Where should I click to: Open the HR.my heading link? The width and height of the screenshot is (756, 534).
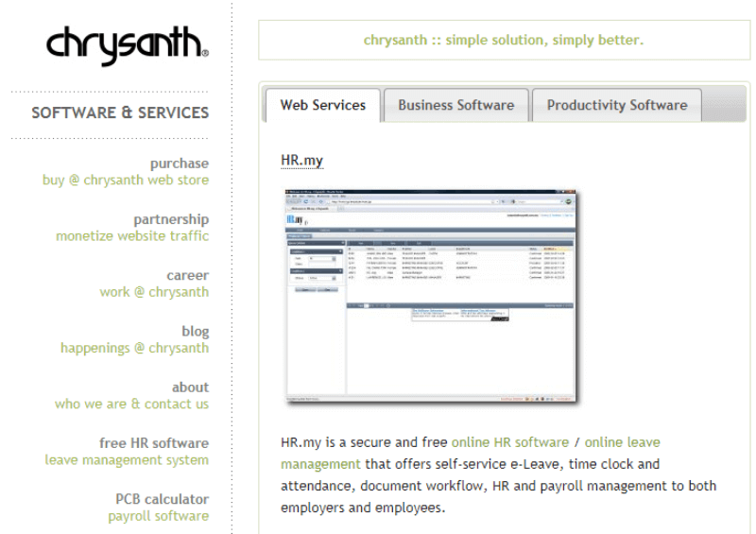[301, 160]
